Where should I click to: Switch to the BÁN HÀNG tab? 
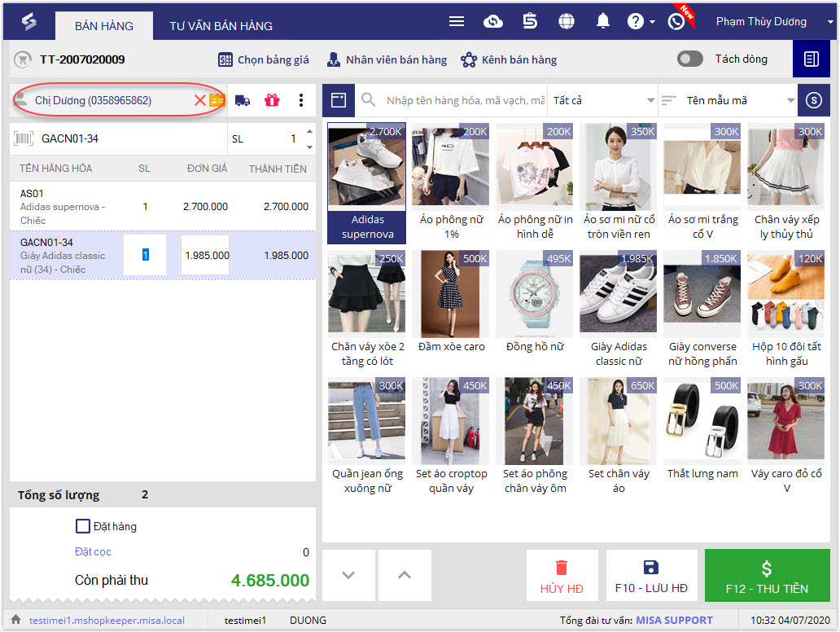click(x=104, y=26)
